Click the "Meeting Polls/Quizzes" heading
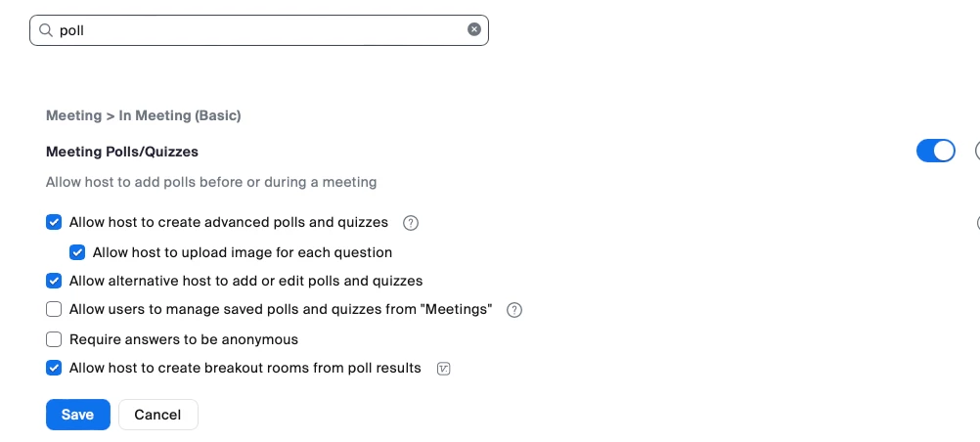 click(x=122, y=152)
